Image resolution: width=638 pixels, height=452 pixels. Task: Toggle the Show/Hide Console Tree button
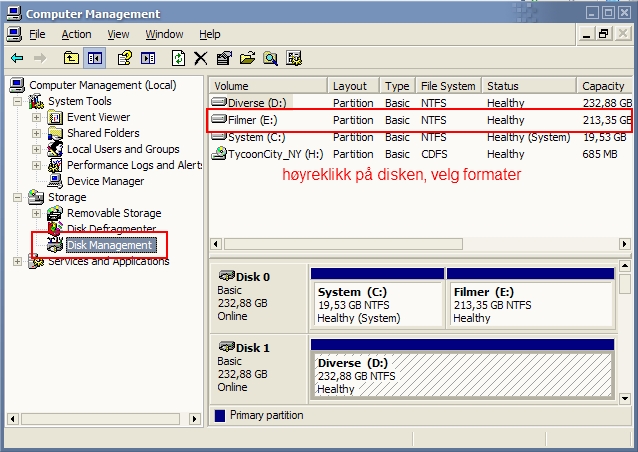(x=94, y=58)
